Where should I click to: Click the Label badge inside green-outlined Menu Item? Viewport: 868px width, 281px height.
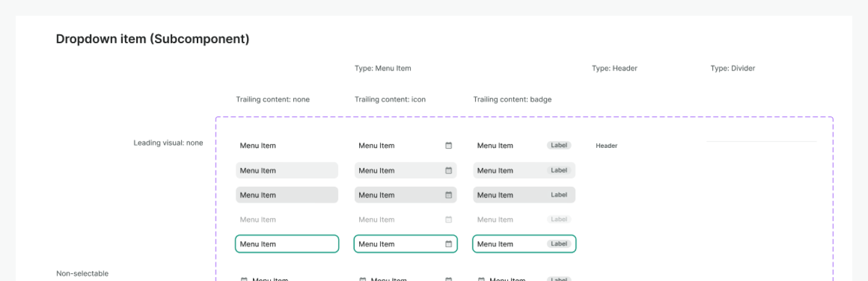pyautogui.click(x=558, y=244)
